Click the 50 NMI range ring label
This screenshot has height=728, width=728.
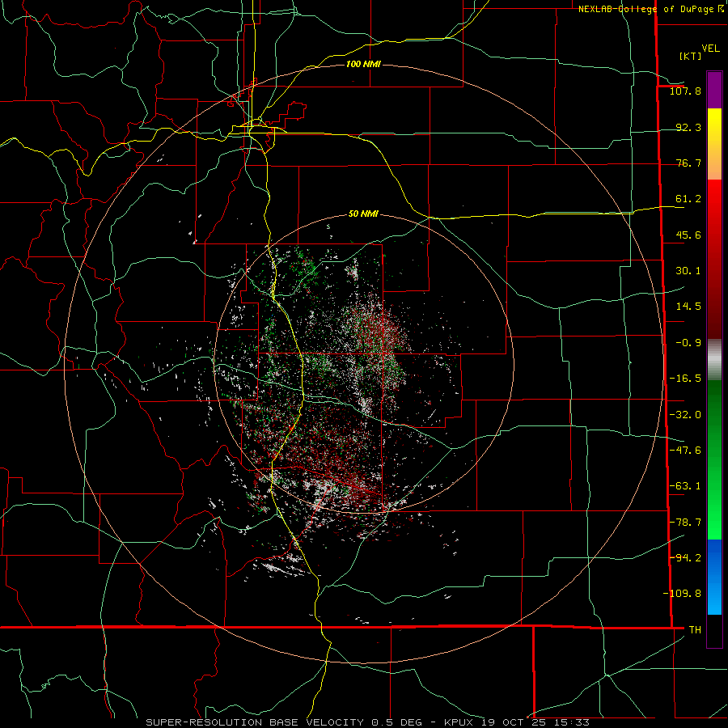click(x=363, y=214)
